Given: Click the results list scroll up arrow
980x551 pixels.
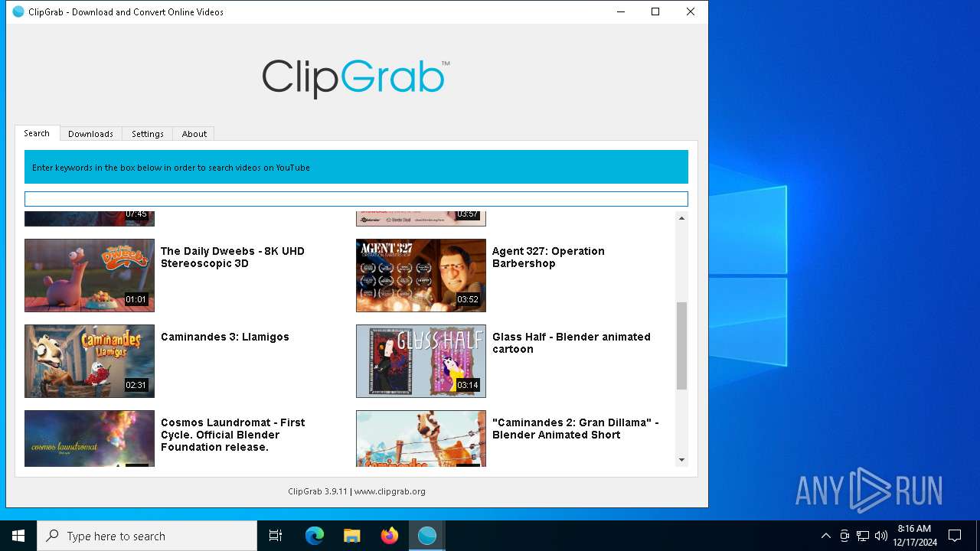Looking at the screenshot, I should 681,218.
